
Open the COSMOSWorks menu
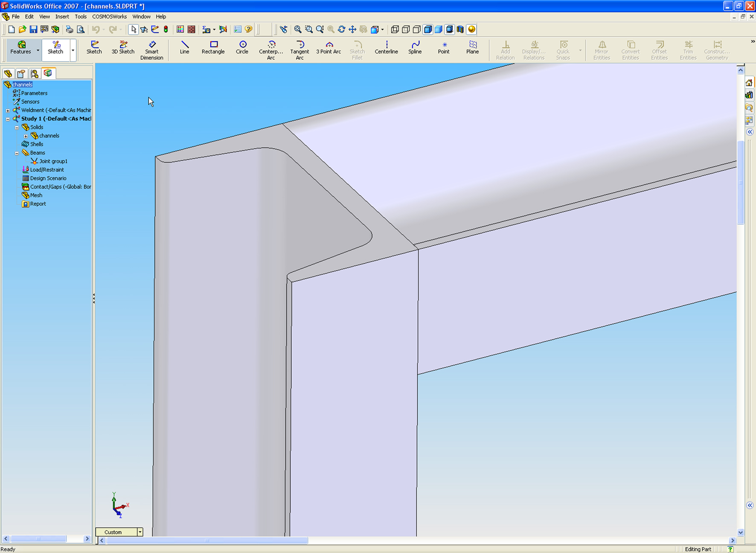pos(109,17)
